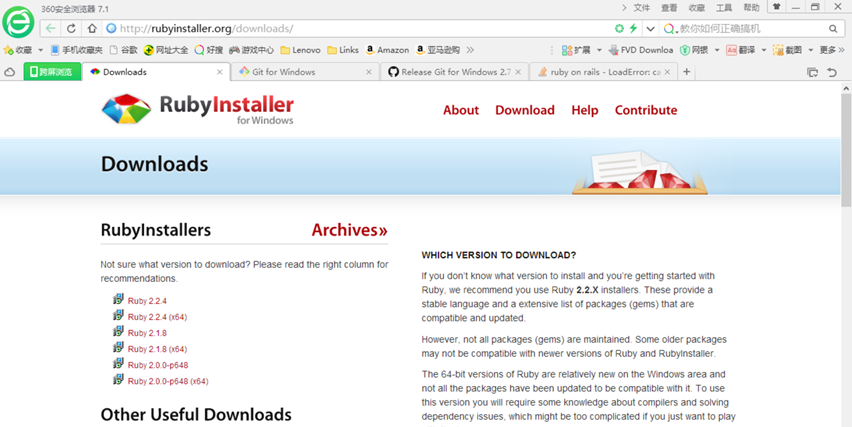The image size is (852, 427).
Task: Open the 收藏 favorites star bookmark
Action: coord(18,50)
